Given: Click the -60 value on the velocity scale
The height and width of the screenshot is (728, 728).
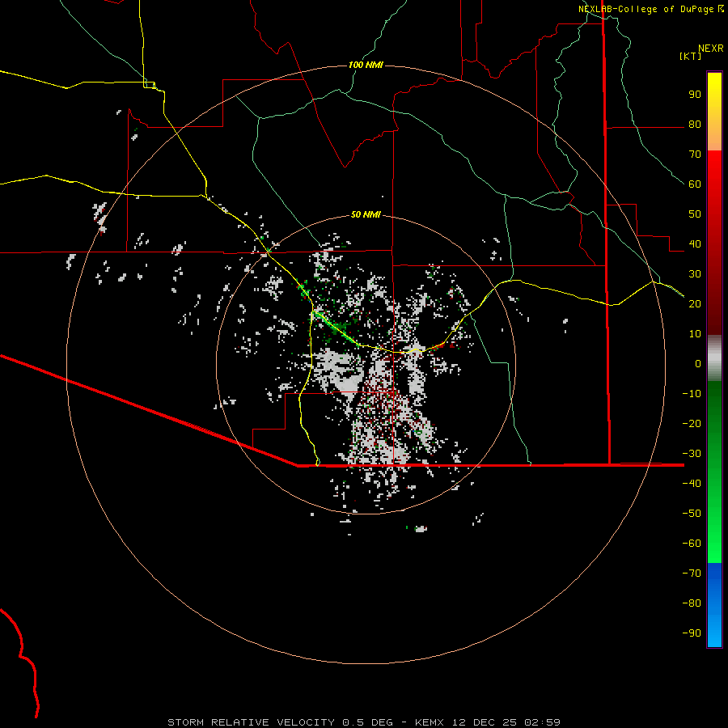Looking at the screenshot, I should click(692, 544).
